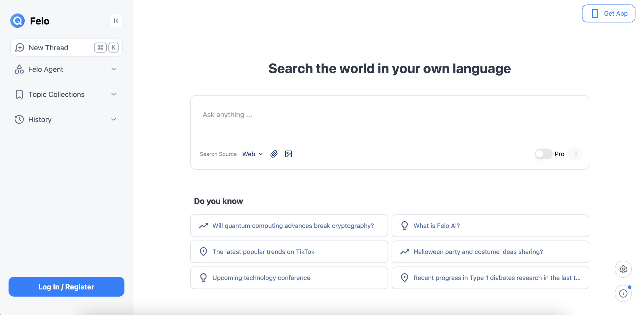This screenshot has height=315, width=644.
Task: Expand the History section chevron
Action: (x=113, y=119)
